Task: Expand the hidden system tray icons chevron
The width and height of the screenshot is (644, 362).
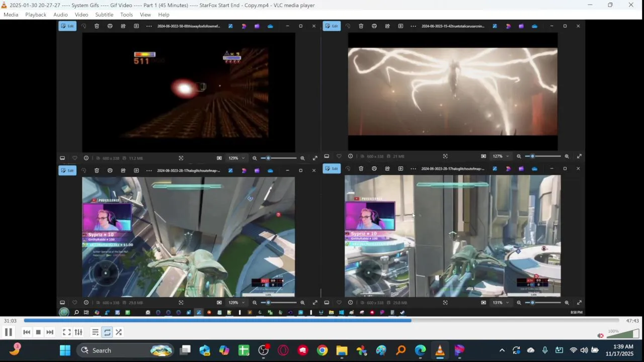Action: click(502, 350)
